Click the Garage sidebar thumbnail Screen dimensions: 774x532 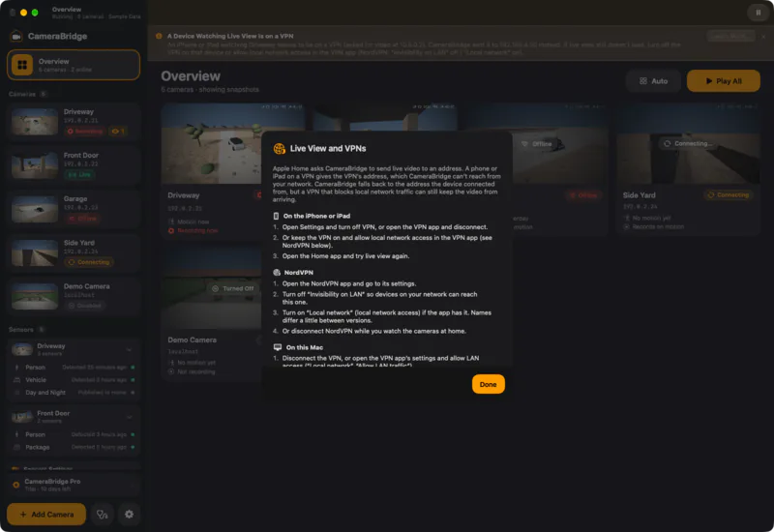[35, 208]
